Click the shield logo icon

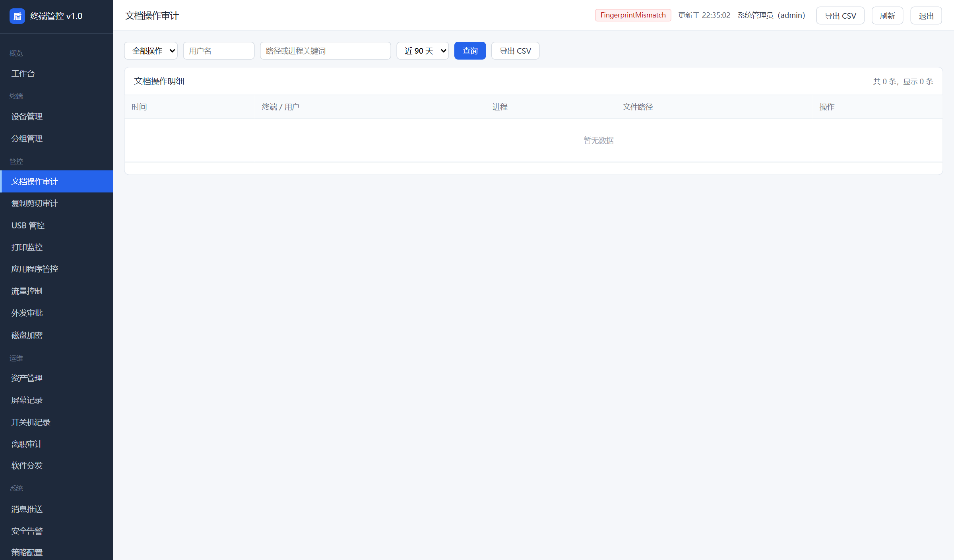(17, 16)
